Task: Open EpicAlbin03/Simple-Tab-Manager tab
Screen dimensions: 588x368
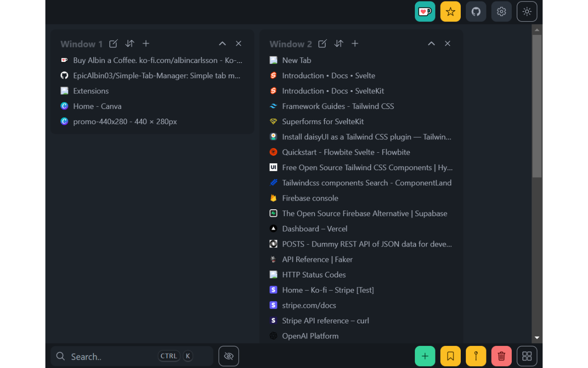Action: 152,75
